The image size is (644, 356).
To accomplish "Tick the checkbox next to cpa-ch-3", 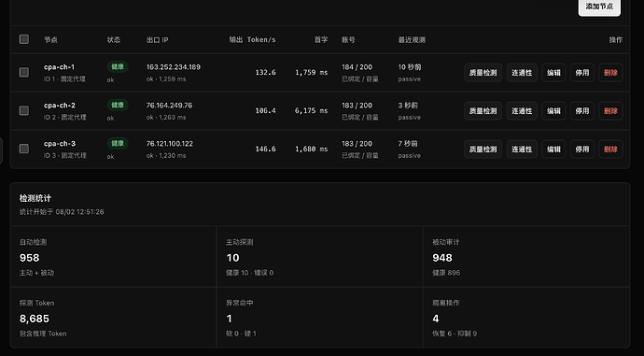I will [x=24, y=149].
